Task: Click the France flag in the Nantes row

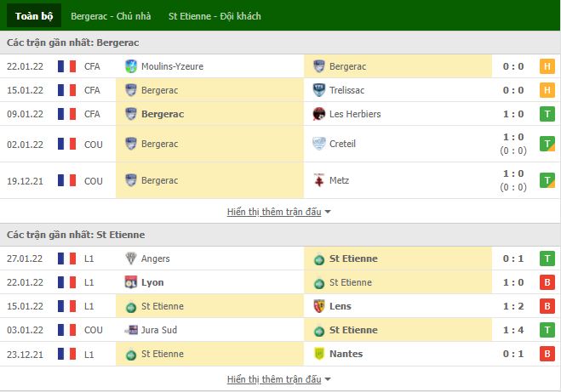Action: (x=67, y=354)
